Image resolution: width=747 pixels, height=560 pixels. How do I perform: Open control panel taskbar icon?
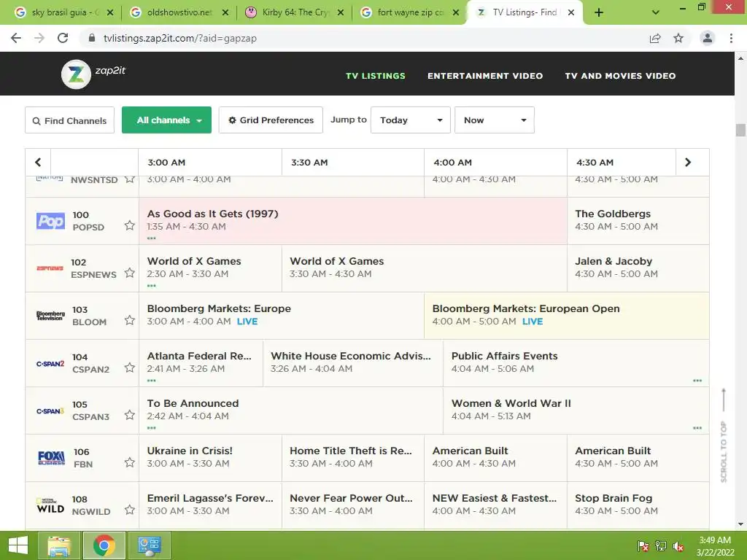point(149,545)
